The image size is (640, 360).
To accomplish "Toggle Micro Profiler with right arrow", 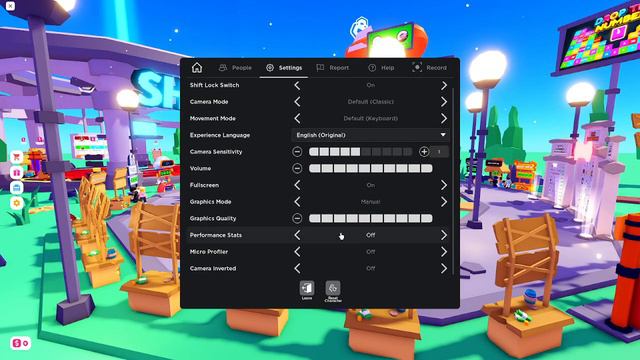I will (444, 252).
